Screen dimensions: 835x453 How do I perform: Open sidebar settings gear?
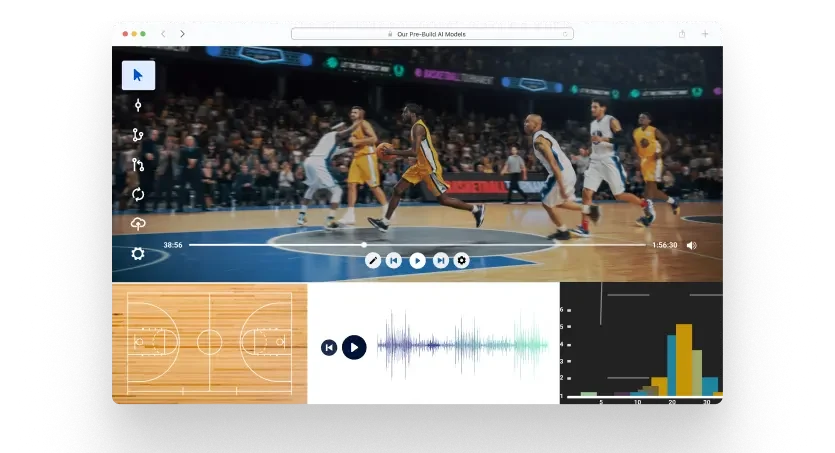point(138,253)
